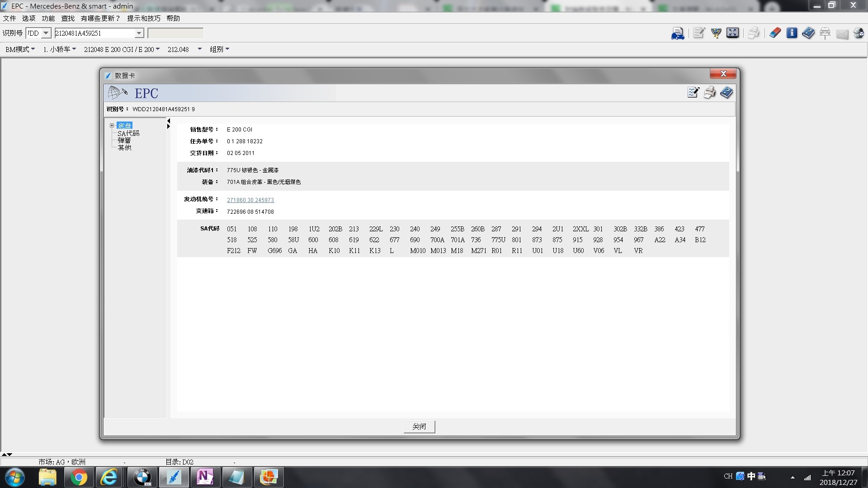Open the shopping basket filter icon

point(716,33)
